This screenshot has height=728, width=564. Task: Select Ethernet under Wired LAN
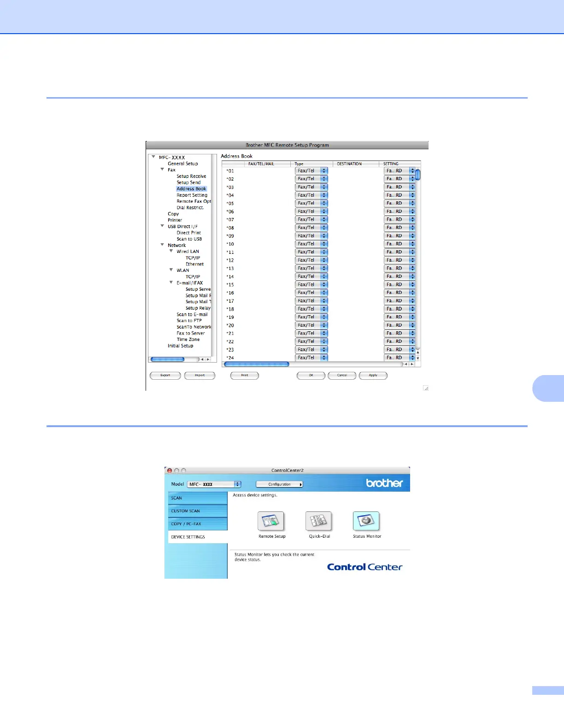pos(194,264)
